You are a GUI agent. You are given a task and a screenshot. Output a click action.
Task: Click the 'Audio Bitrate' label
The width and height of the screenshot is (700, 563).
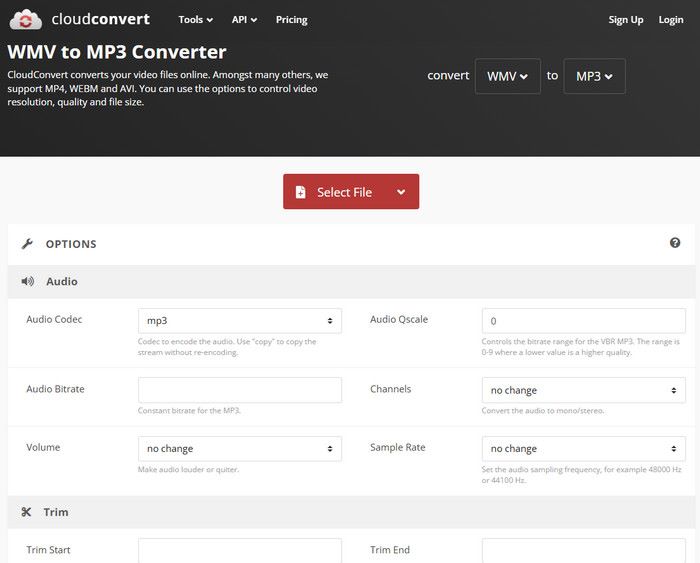[x=55, y=388]
